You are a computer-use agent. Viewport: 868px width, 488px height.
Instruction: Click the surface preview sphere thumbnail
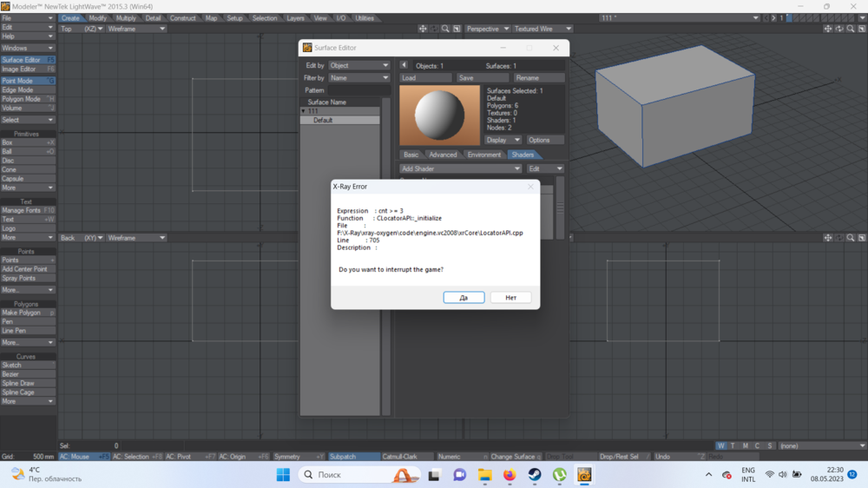439,115
